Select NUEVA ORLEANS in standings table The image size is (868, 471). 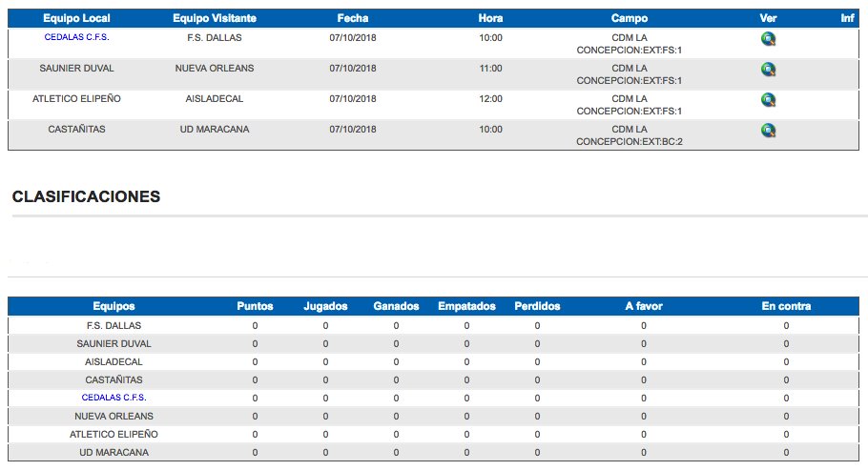pos(114,417)
